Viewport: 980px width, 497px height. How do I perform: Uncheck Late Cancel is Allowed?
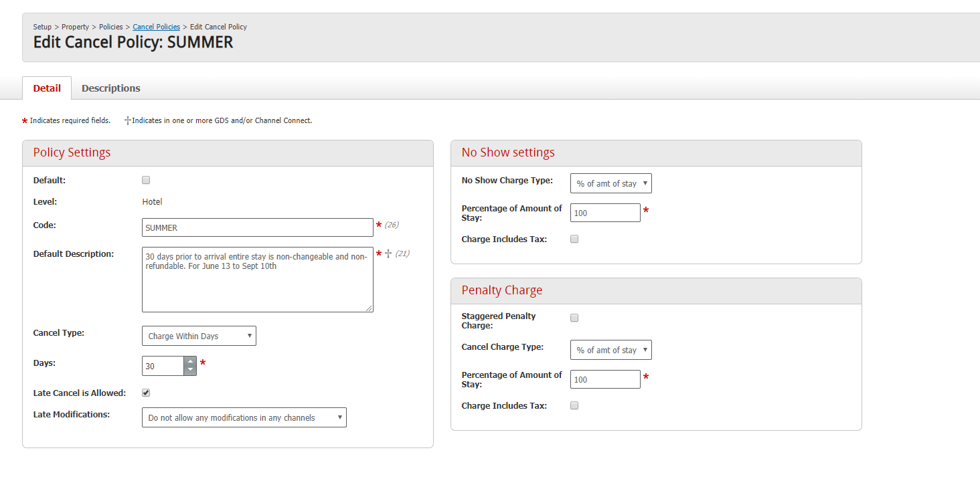(x=146, y=393)
